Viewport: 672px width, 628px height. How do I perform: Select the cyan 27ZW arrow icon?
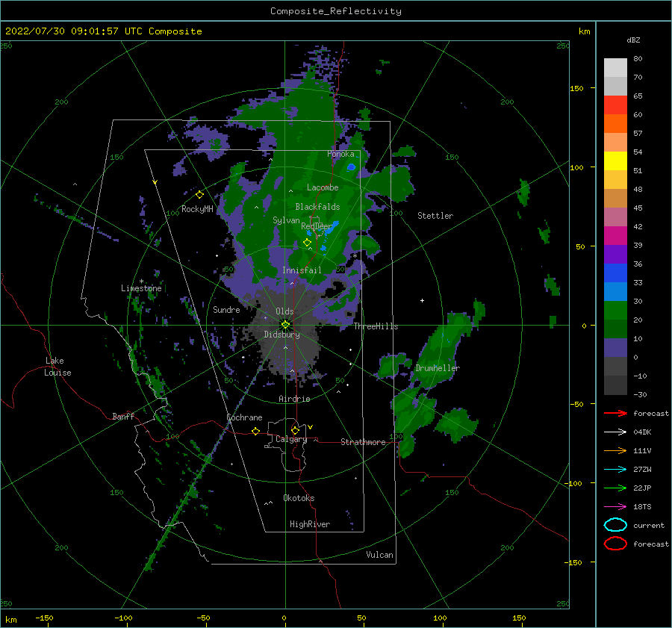pyautogui.click(x=615, y=470)
